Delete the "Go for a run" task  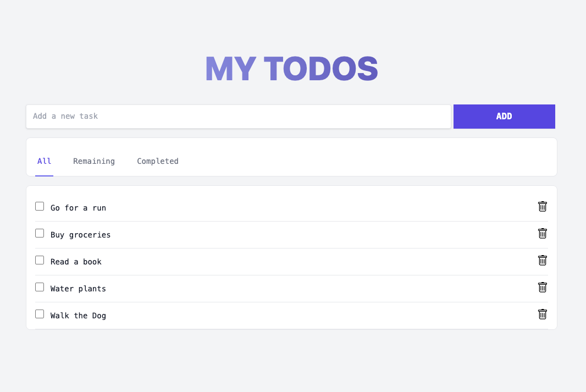(543, 206)
